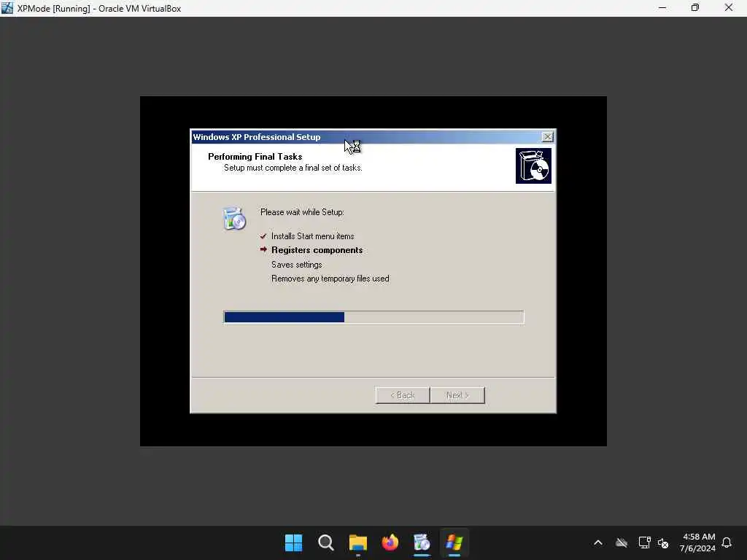Open Search from the taskbar
The height and width of the screenshot is (560, 747).
326,542
